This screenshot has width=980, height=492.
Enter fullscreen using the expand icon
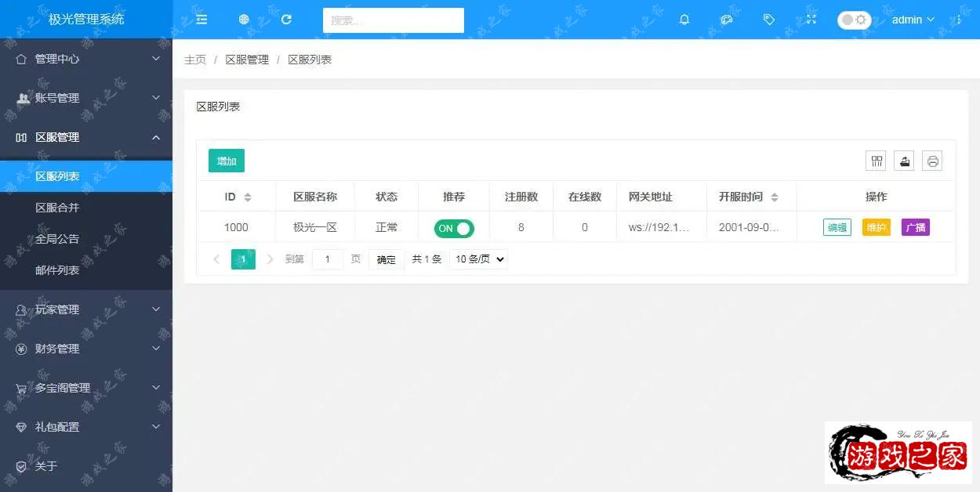[x=811, y=20]
